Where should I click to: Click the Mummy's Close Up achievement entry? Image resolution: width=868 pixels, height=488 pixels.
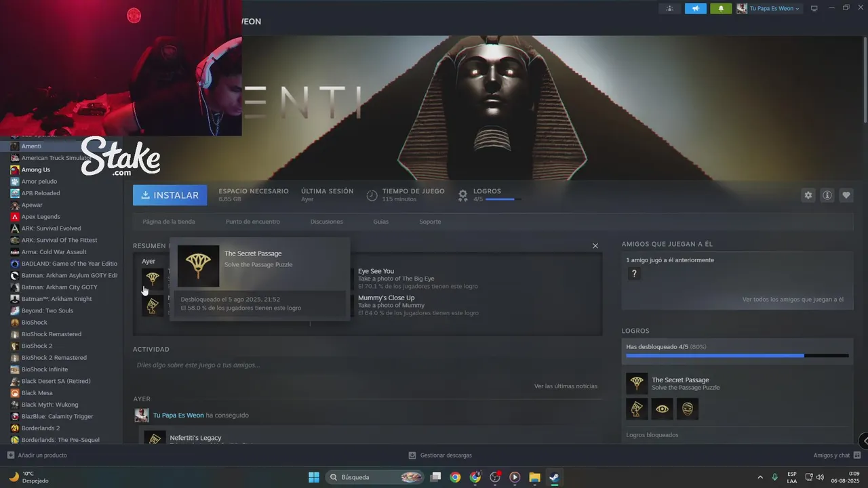(x=418, y=305)
